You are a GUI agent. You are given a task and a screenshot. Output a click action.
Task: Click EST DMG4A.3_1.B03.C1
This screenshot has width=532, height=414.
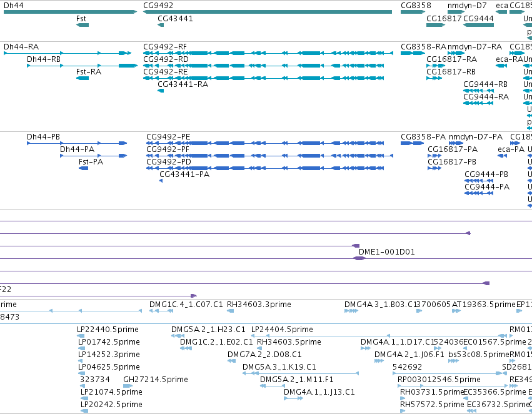tap(351, 311)
